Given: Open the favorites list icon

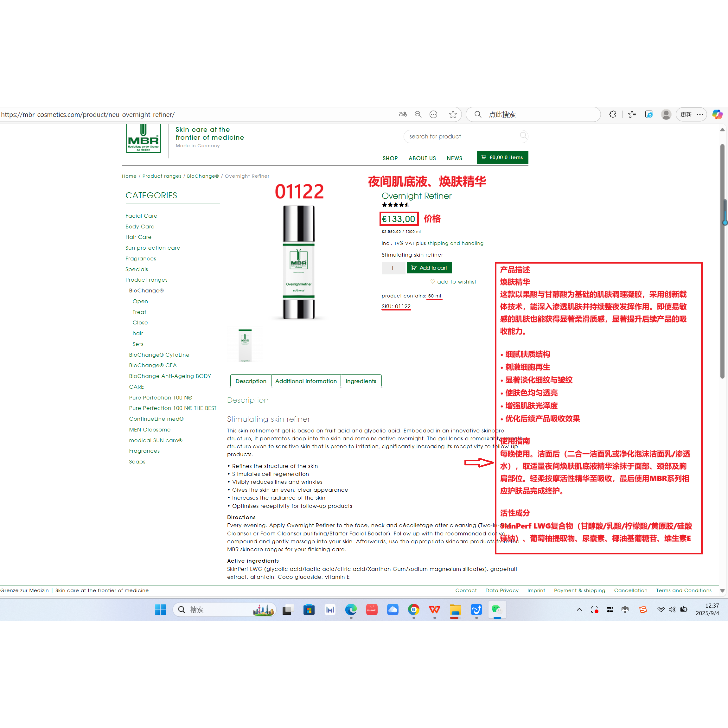Looking at the screenshot, I should (632, 114).
